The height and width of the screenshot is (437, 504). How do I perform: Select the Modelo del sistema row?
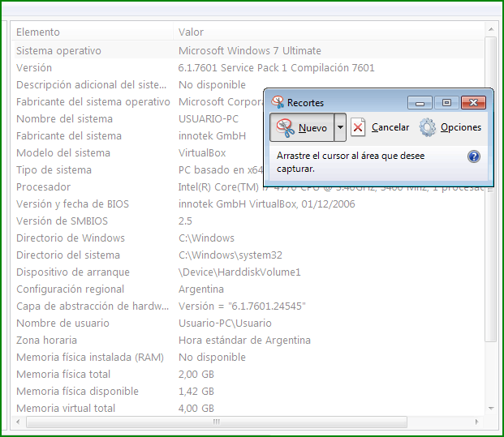point(248,153)
